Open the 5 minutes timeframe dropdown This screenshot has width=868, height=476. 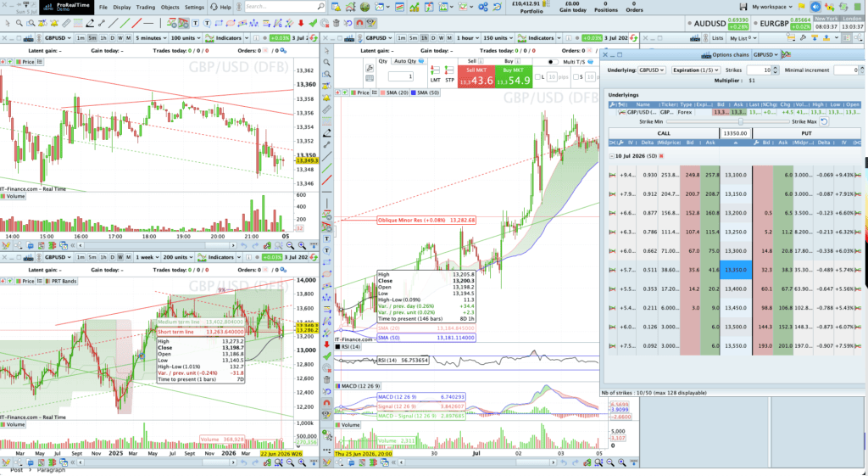[x=151, y=38]
